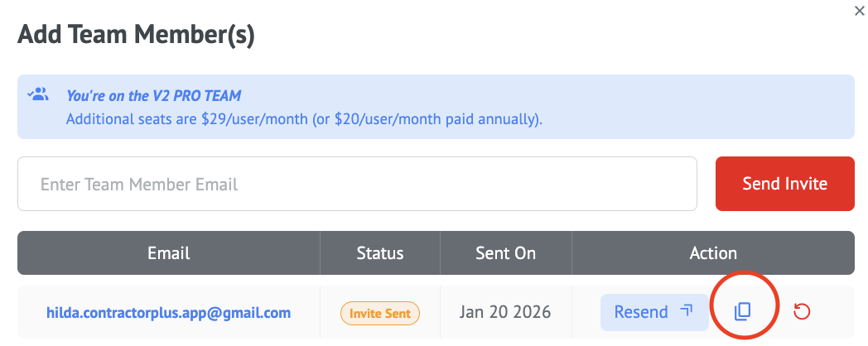Click the Add Team Member(s) heading
868x346 pixels.
(136, 35)
